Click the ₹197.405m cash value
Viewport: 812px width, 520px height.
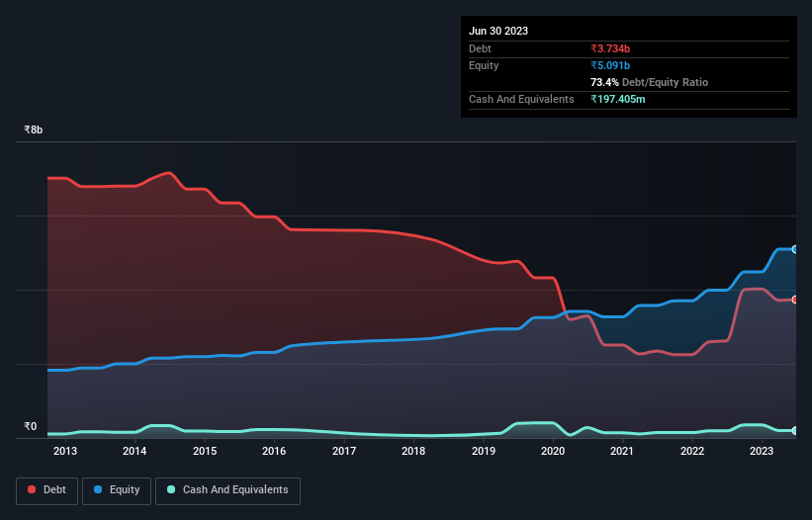[x=618, y=99]
